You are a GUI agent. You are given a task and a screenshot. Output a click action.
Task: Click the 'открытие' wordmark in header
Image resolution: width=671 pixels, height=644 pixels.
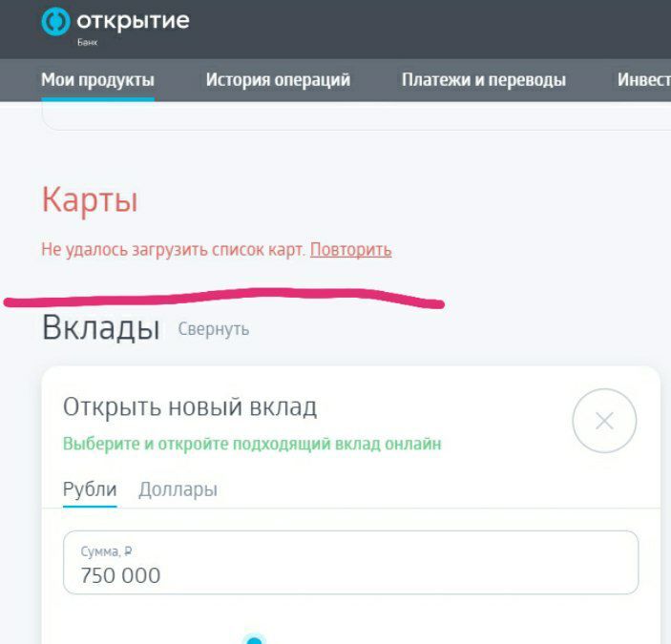point(133,21)
